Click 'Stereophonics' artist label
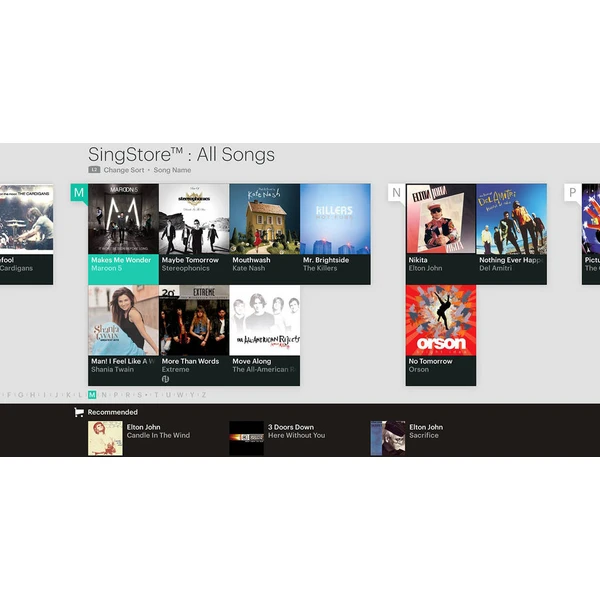 186,268
